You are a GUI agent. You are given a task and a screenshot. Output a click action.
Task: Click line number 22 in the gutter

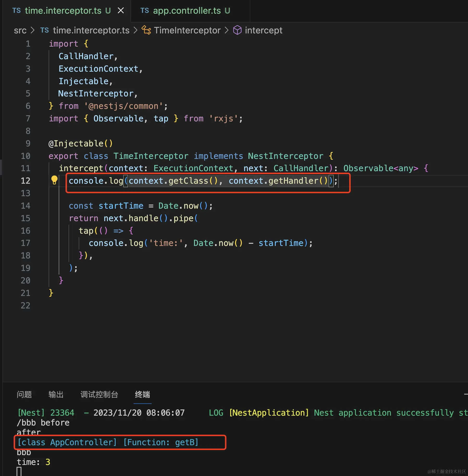tap(25, 306)
